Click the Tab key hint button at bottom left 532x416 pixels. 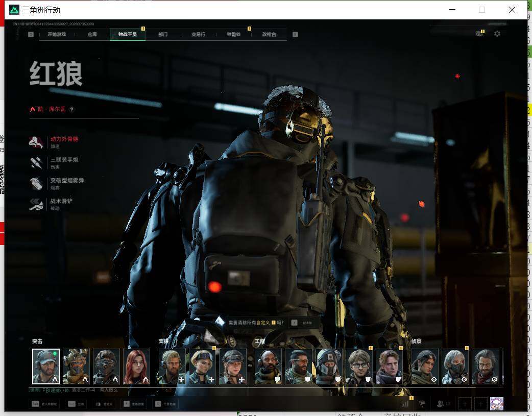pos(44,404)
